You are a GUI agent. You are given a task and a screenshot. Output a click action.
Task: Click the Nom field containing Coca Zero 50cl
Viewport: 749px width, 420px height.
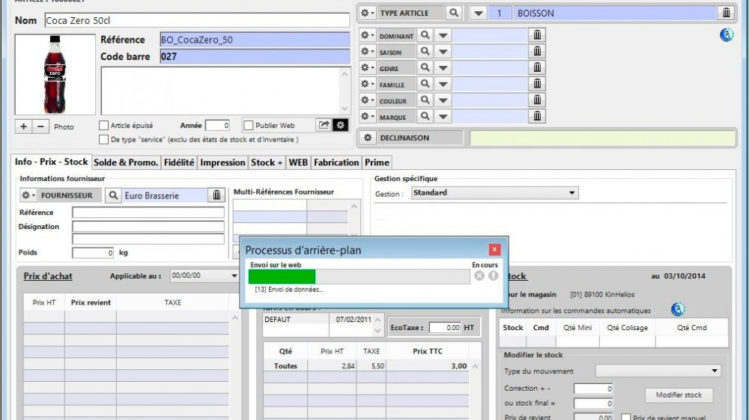pos(197,21)
